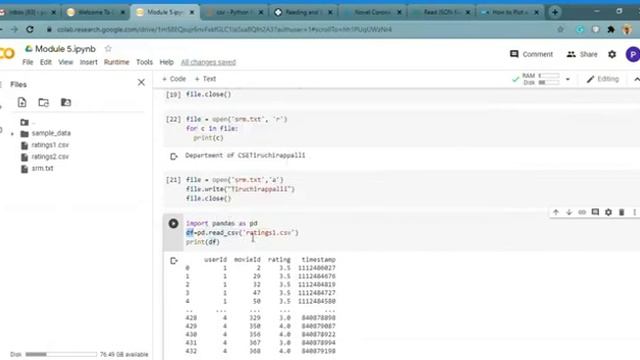Open the ratings2.csv file

[x=50, y=157]
